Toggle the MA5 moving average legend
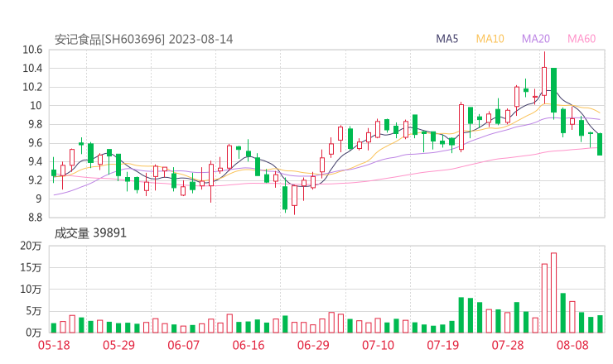This screenshot has height=364, width=613. click(447, 39)
